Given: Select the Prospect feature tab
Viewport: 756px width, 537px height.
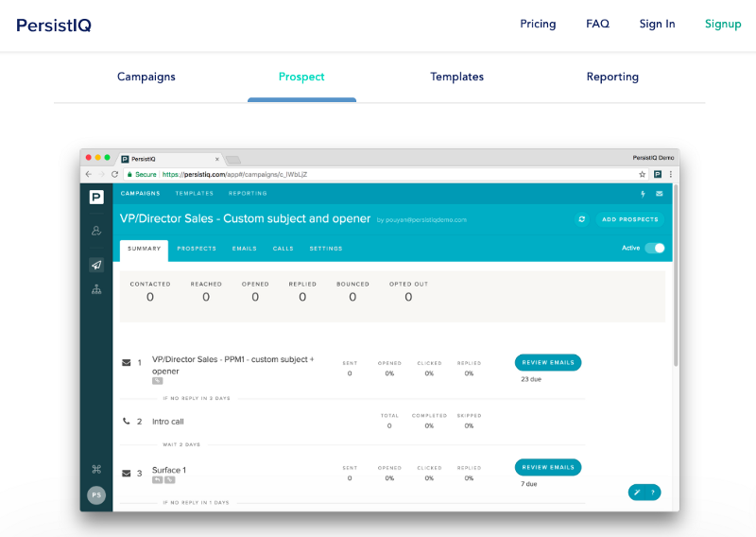Looking at the screenshot, I should coord(301,77).
